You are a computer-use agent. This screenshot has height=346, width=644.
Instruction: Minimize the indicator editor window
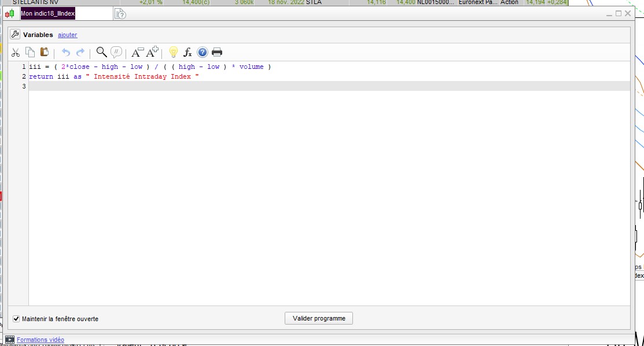click(609, 14)
